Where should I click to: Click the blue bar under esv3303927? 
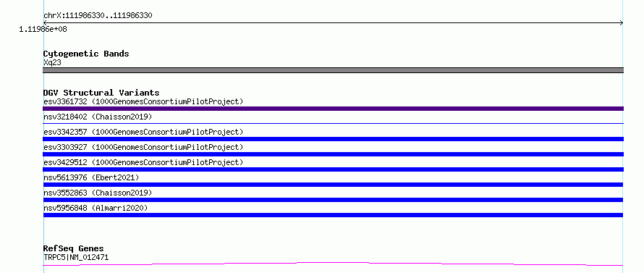click(x=333, y=154)
